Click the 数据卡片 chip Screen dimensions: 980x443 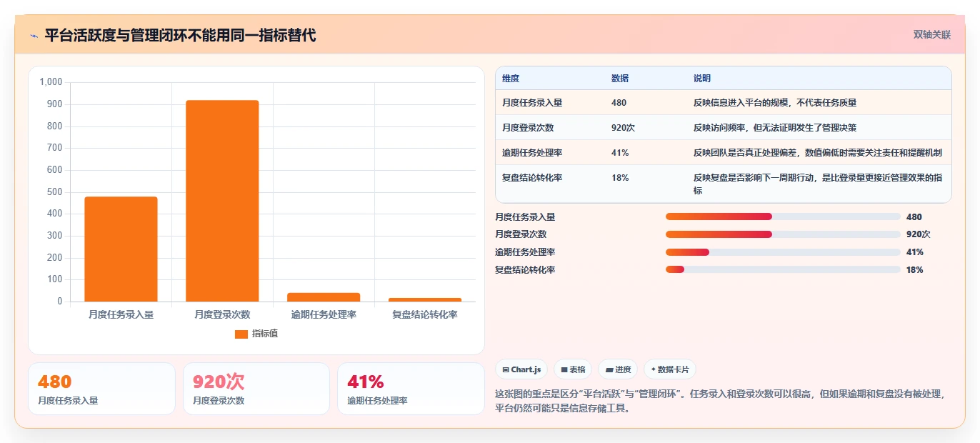pyautogui.click(x=670, y=369)
